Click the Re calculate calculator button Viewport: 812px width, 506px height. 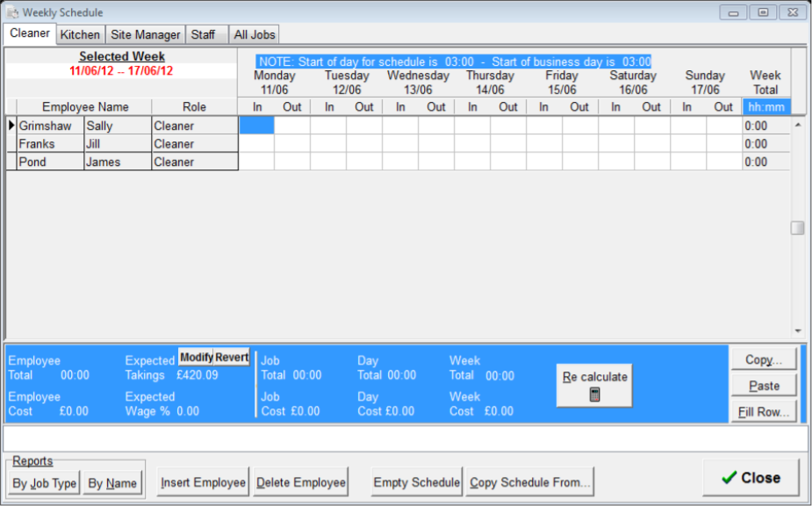click(594, 385)
